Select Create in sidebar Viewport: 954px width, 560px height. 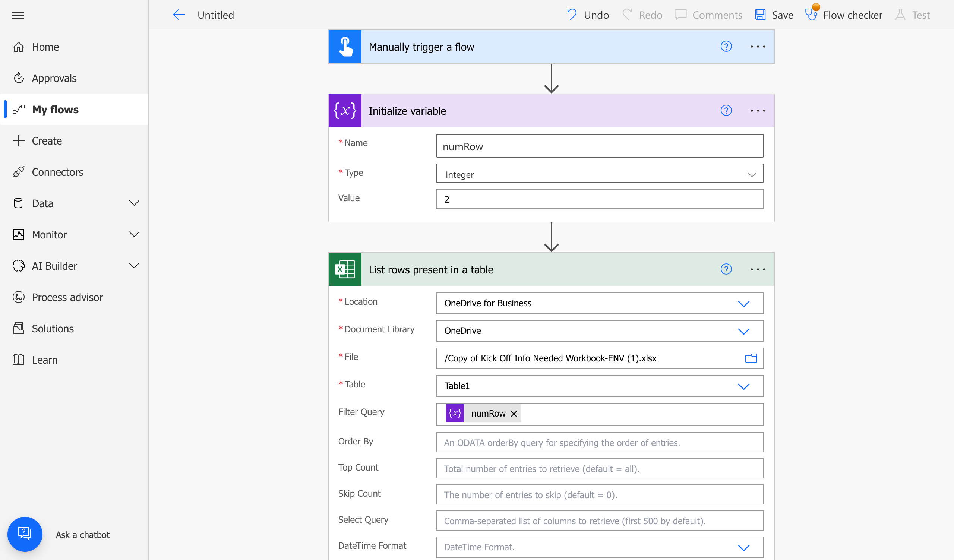pos(75,141)
